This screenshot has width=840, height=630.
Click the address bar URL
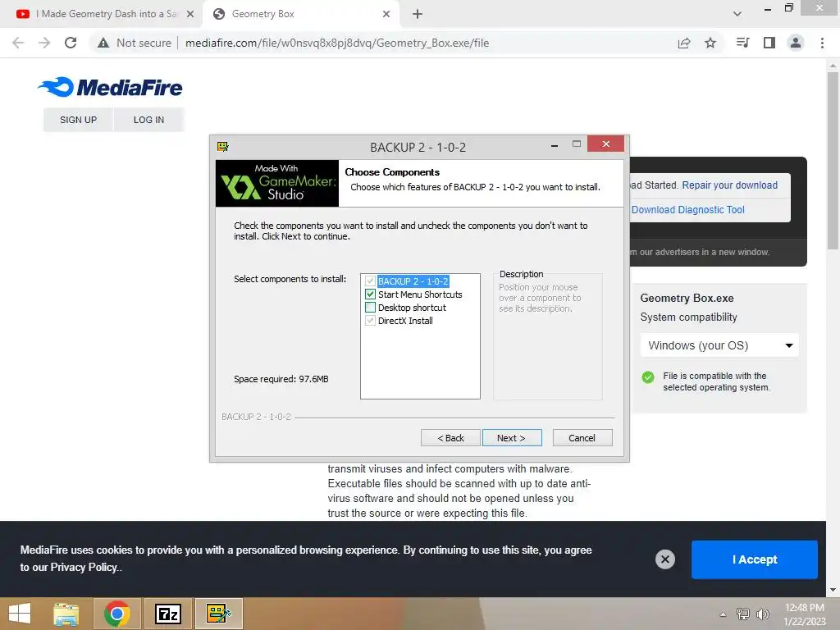coord(337,43)
